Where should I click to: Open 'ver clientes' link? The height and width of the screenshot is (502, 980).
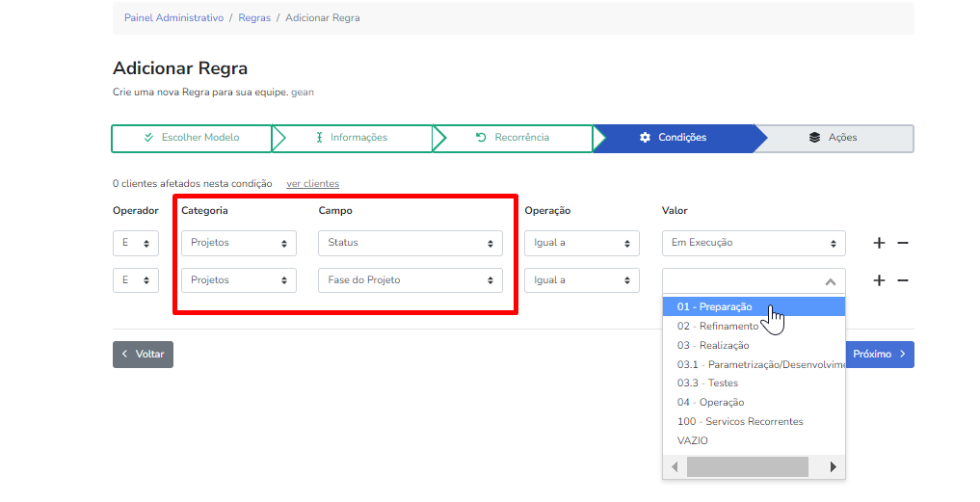[312, 183]
